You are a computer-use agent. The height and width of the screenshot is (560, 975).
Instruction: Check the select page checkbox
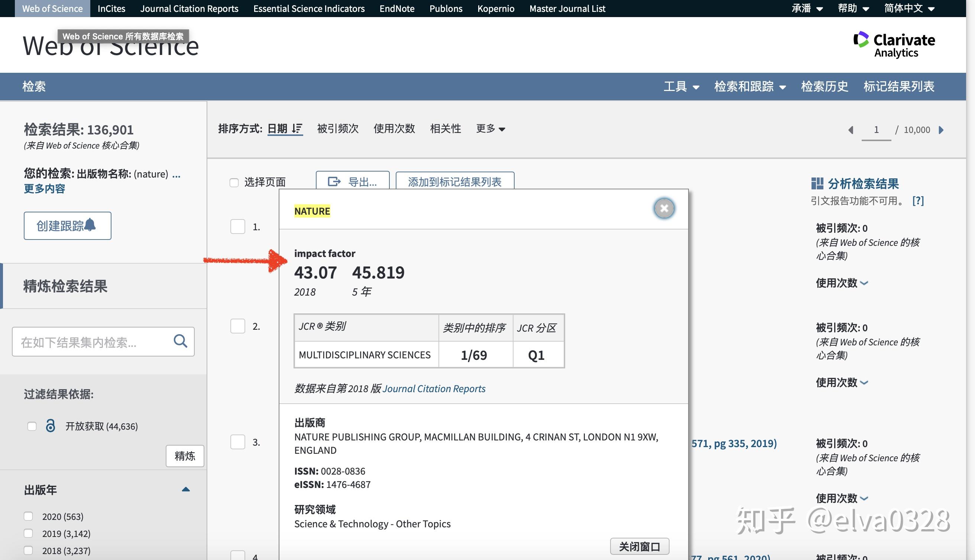click(x=234, y=182)
